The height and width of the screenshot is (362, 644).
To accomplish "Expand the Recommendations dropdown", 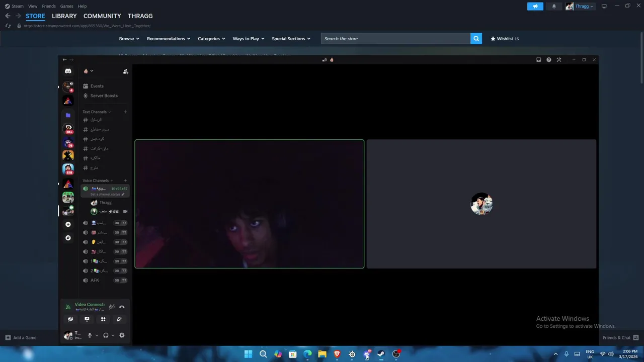I will point(169,39).
